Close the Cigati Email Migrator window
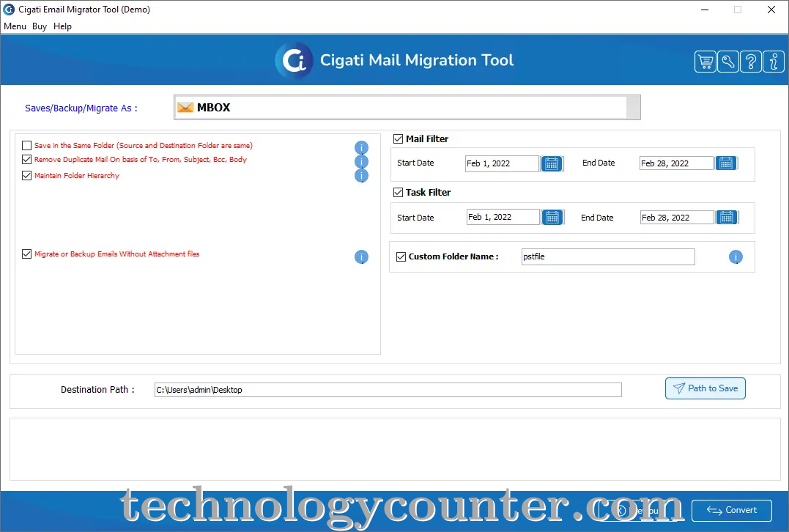This screenshot has width=789, height=532. [x=771, y=10]
